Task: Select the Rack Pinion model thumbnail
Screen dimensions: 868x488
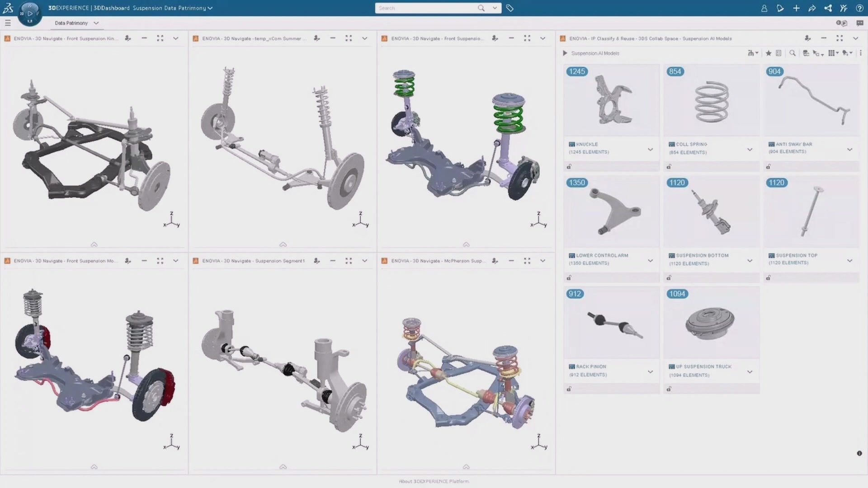Action: point(612,322)
